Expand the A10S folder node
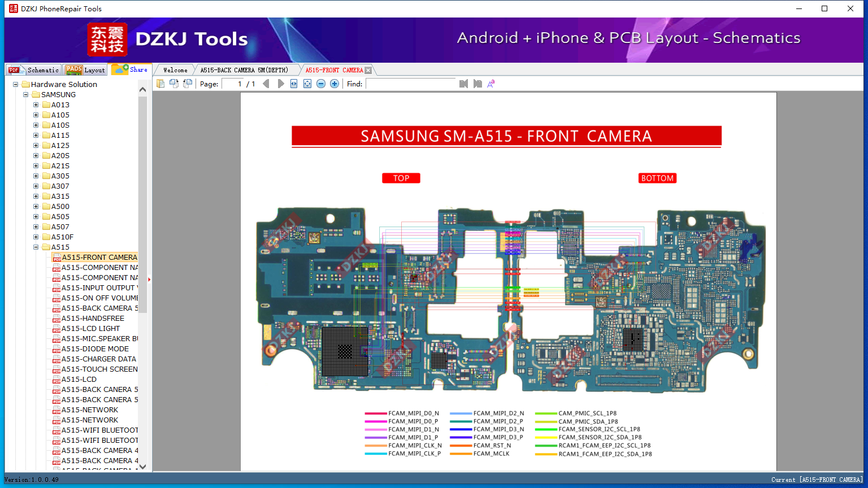This screenshot has width=868, height=488. pos(36,125)
